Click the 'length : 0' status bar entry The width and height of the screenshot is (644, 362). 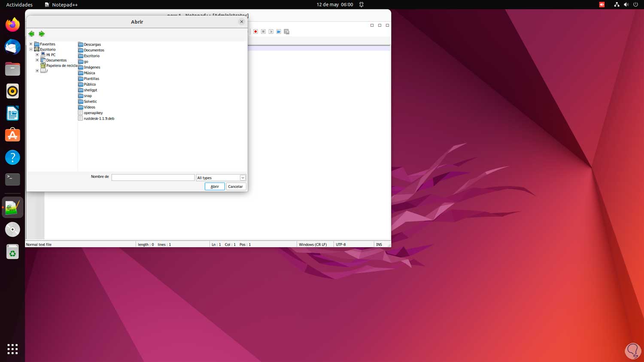(146, 244)
